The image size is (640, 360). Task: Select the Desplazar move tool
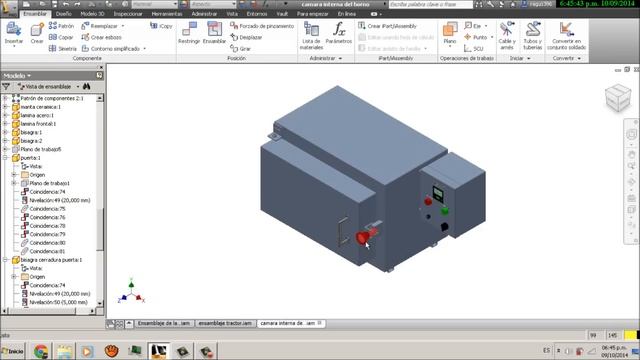pyautogui.click(x=246, y=37)
